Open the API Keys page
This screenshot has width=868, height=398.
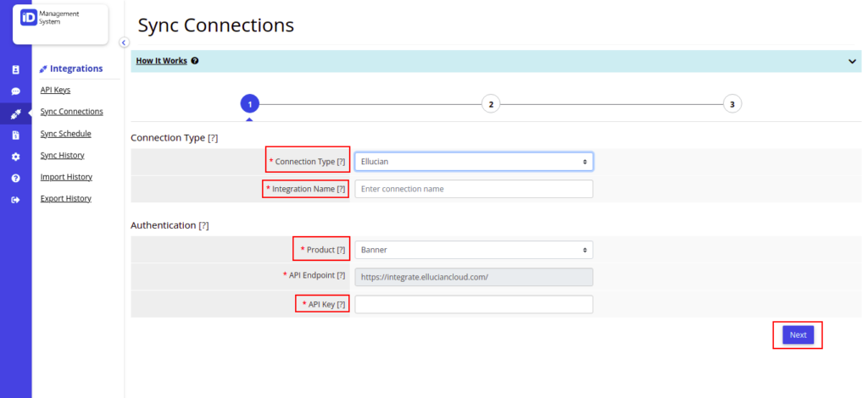click(x=55, y=90)
